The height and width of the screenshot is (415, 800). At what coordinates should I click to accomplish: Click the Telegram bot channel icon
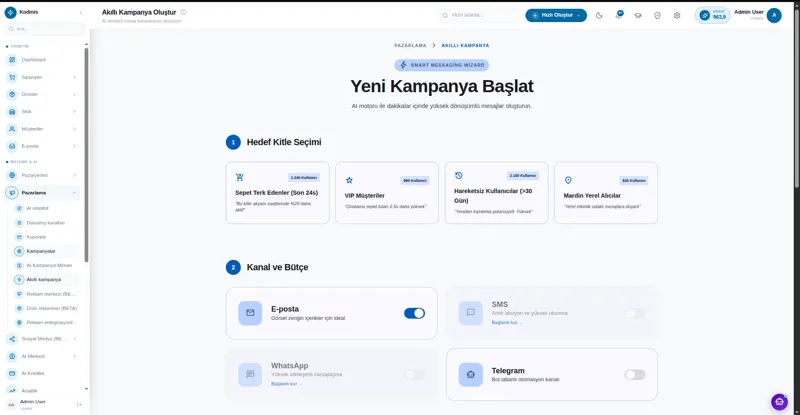coord(470,375)
